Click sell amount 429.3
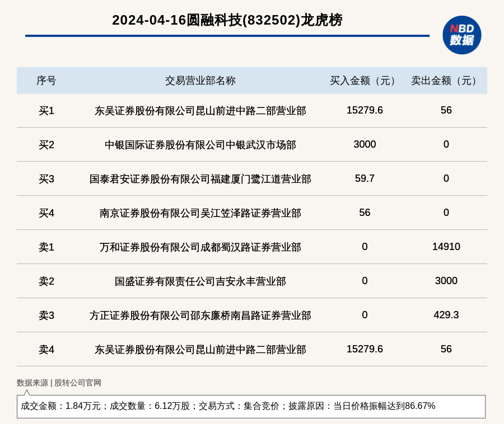The width and height of the screenshot is (504, 424). pos(446,315)
